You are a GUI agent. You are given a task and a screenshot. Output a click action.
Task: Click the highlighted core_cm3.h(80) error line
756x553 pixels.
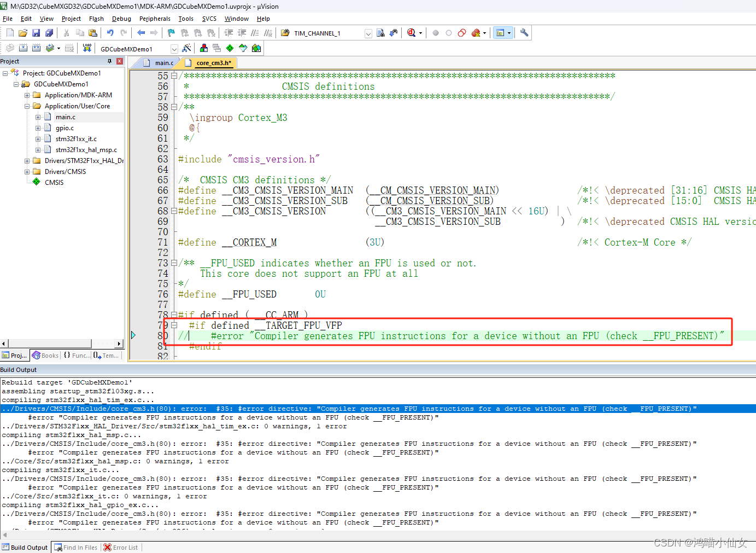(x=378, y=409)
